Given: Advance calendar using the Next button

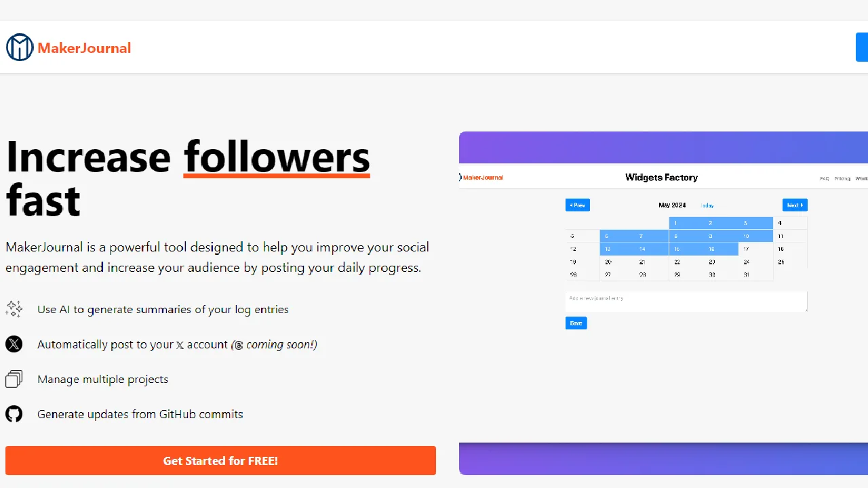Looking at the screenshot, I should click(795, 205).
